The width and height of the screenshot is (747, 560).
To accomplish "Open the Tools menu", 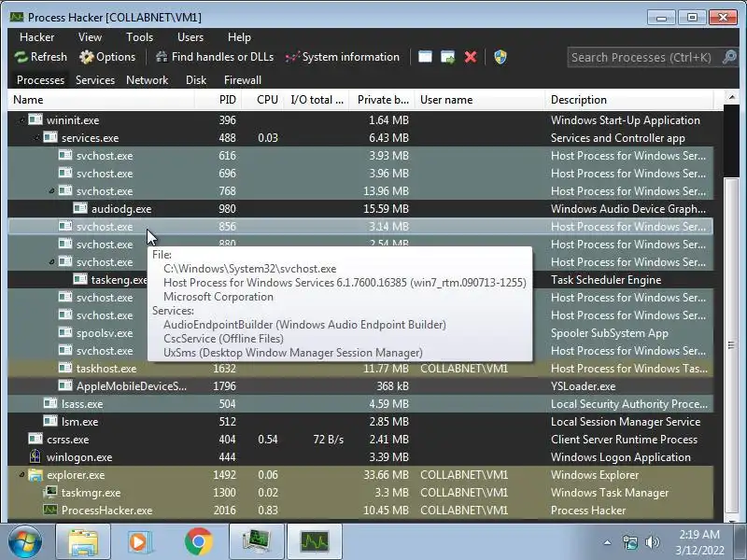I will pyautogui.click(x=139, y=37).
